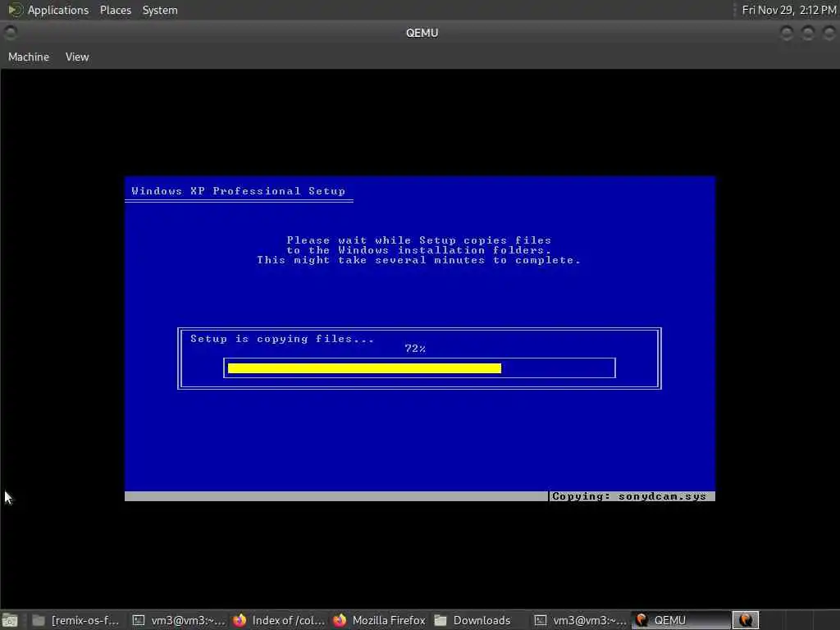Switch to the remix-os-f... file manager window

point(76,620)
